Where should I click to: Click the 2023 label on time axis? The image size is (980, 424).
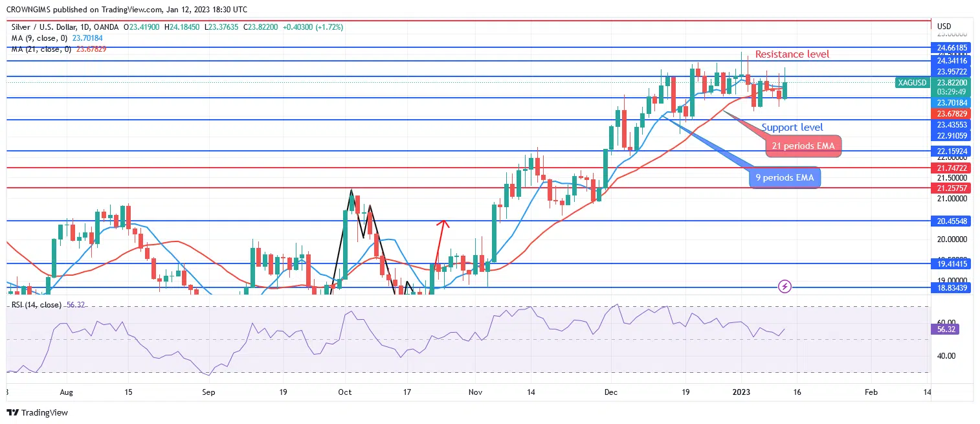click(x=742, y=392)
